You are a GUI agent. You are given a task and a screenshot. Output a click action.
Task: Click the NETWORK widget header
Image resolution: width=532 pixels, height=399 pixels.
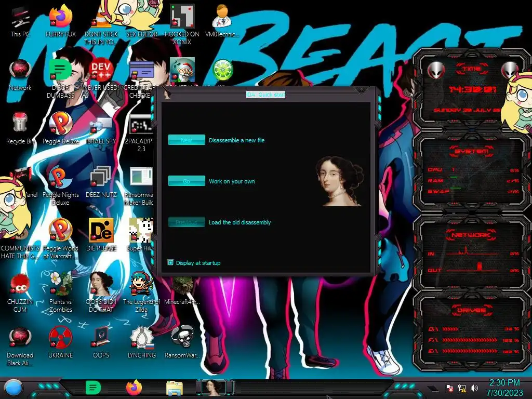click(471, 235)
